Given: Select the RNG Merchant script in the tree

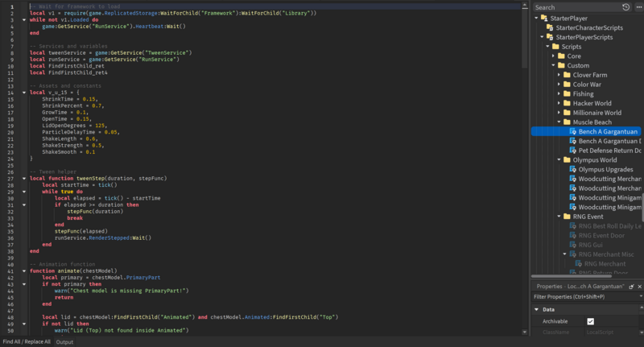Looking at the screenshot, I should pyautogui.click(x=601, y=263).
